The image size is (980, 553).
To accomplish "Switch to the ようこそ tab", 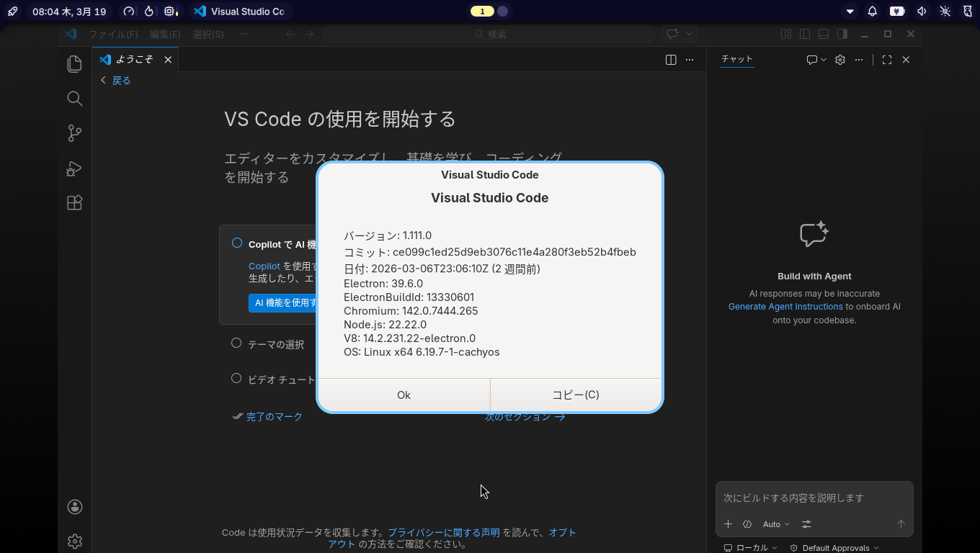I will tap(135, 60).
